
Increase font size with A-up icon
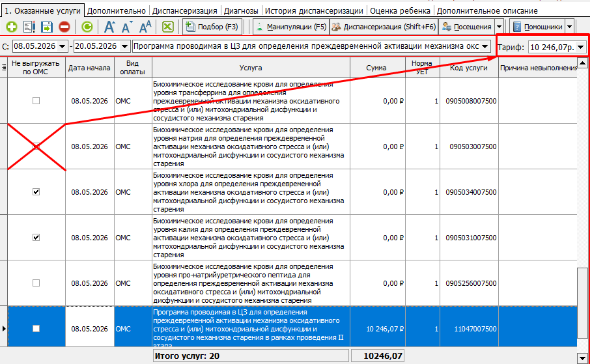click(109, 27)
